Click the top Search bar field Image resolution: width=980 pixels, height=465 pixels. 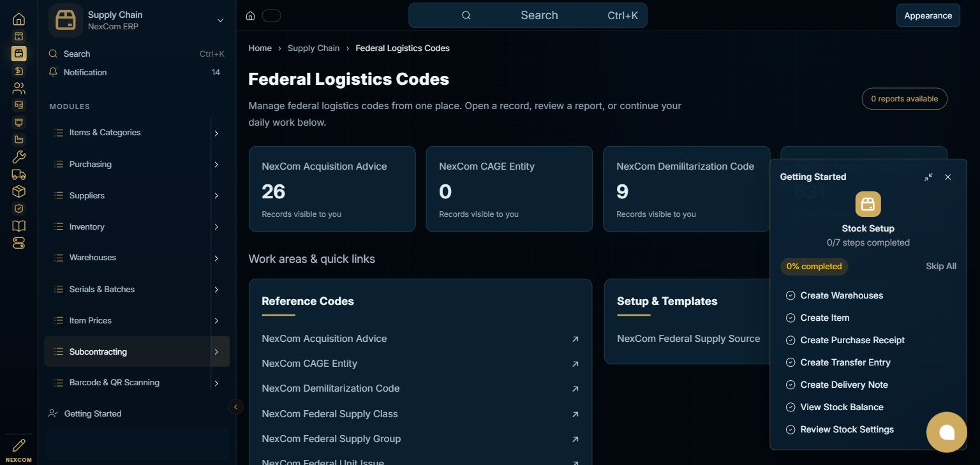(x=528, y=15)
